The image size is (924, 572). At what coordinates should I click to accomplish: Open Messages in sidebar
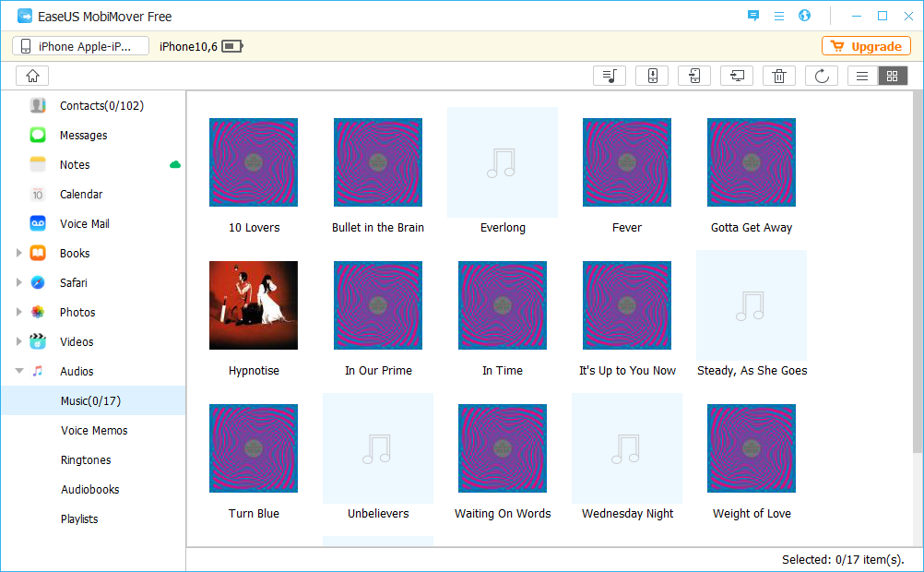coord(83,135)
